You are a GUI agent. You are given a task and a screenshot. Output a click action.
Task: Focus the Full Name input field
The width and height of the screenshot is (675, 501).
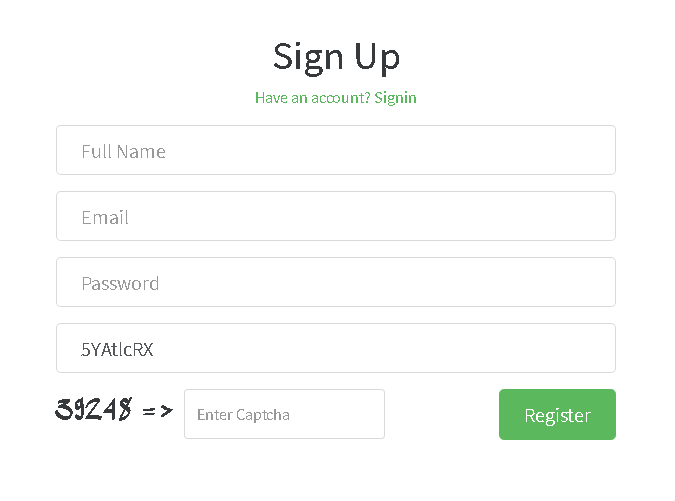[x=335, y=151]
